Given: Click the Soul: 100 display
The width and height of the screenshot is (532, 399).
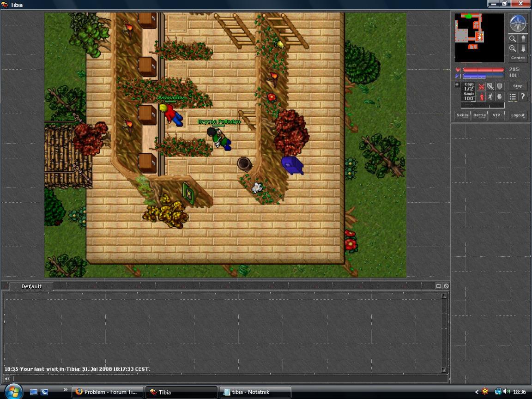Looking at the screenshot, I should point(469,97).
